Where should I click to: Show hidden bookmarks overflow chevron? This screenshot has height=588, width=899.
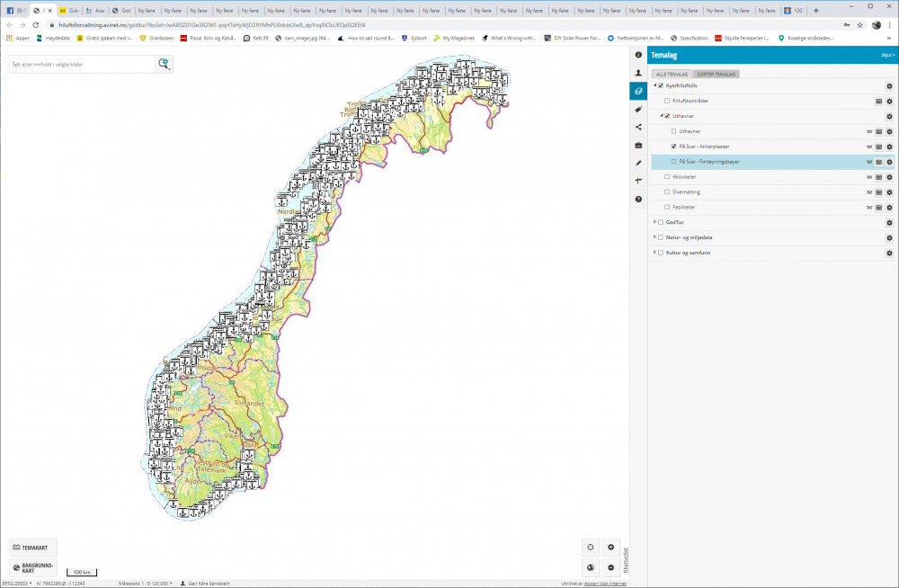[x=889, y=38]
